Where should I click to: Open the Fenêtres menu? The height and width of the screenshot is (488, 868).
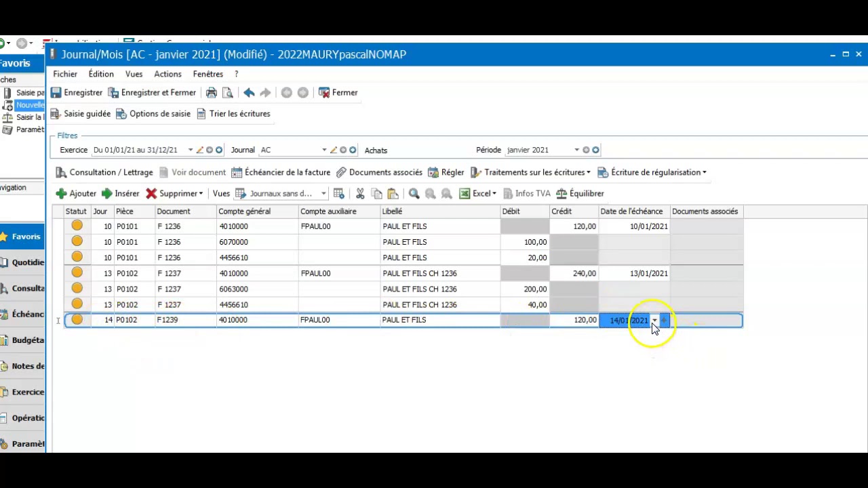[208, 74]
